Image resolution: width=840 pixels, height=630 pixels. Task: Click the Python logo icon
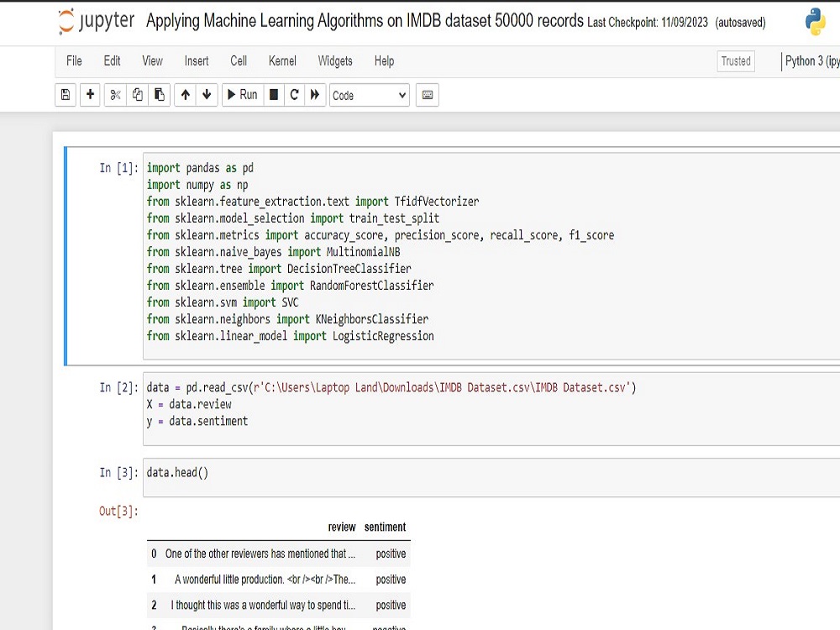[816, 22]
